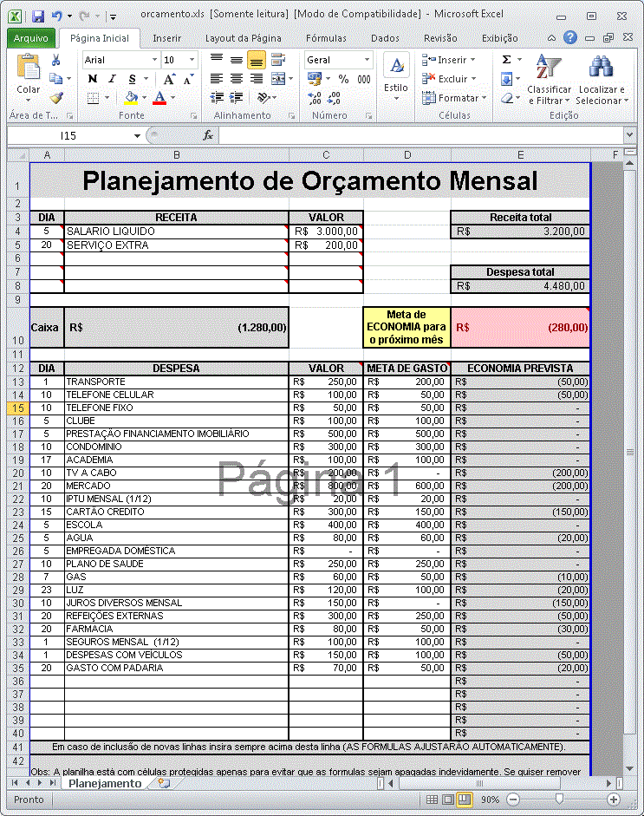Click the Colar (paste) clipboard icon
Viewport: 644px width, 816px height.
coord(29,67)
